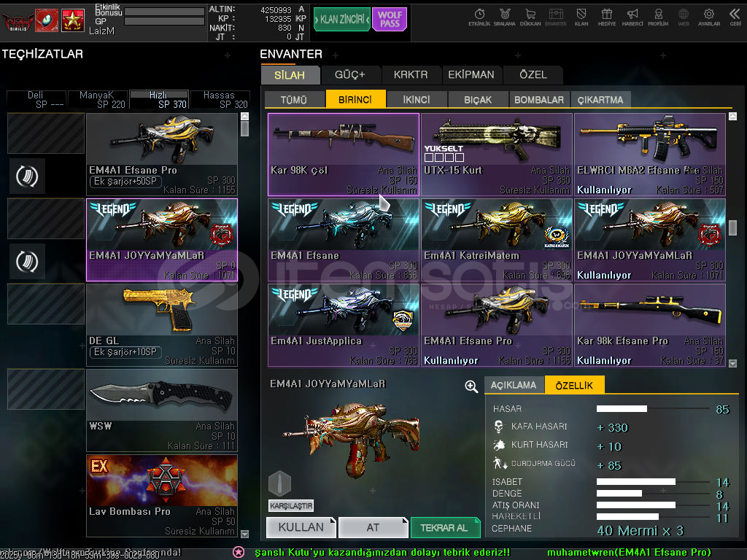Click equipment list scroll up arrow
The height and width of the screenshot is (560, 747).
(245, 116)
